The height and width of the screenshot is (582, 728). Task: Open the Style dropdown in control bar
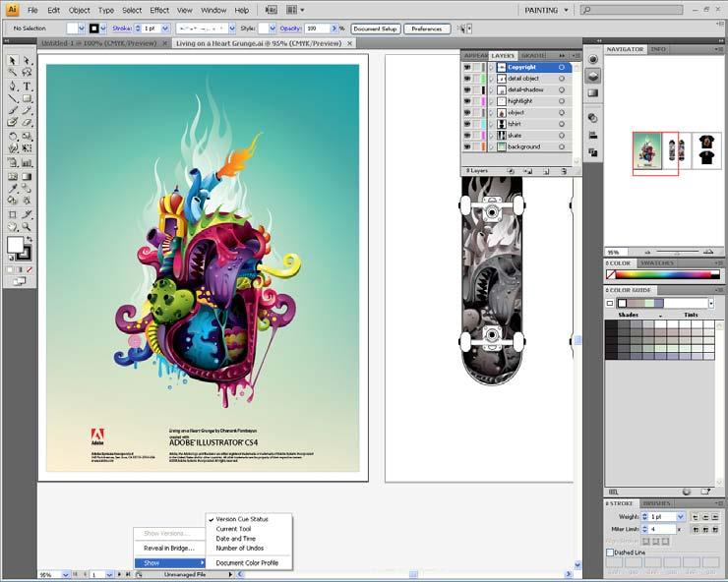click(x=273, y=29)
